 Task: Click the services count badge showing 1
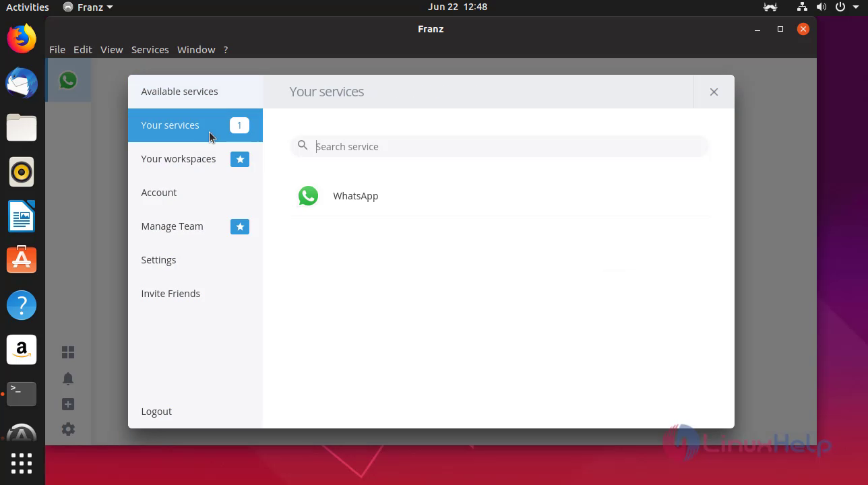(x=239, y=125)
